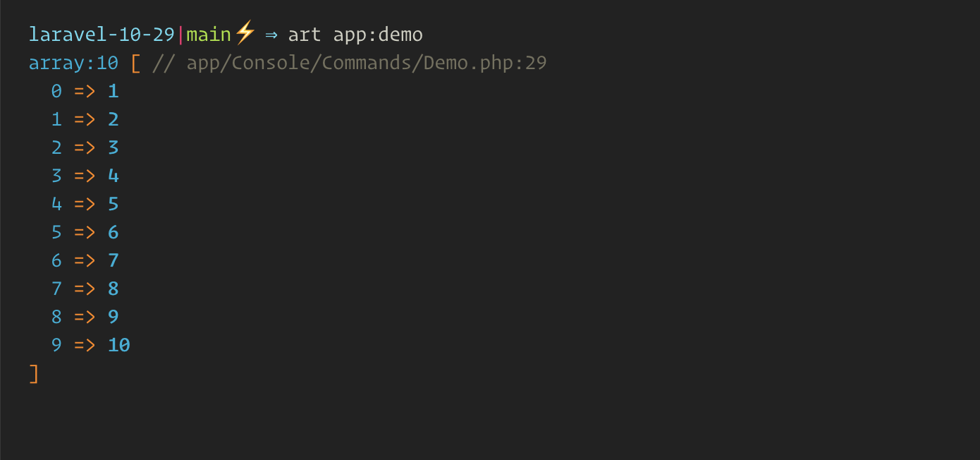Click the => arrow on row 5
Screen dimensions: 980x460
(85, 232)
